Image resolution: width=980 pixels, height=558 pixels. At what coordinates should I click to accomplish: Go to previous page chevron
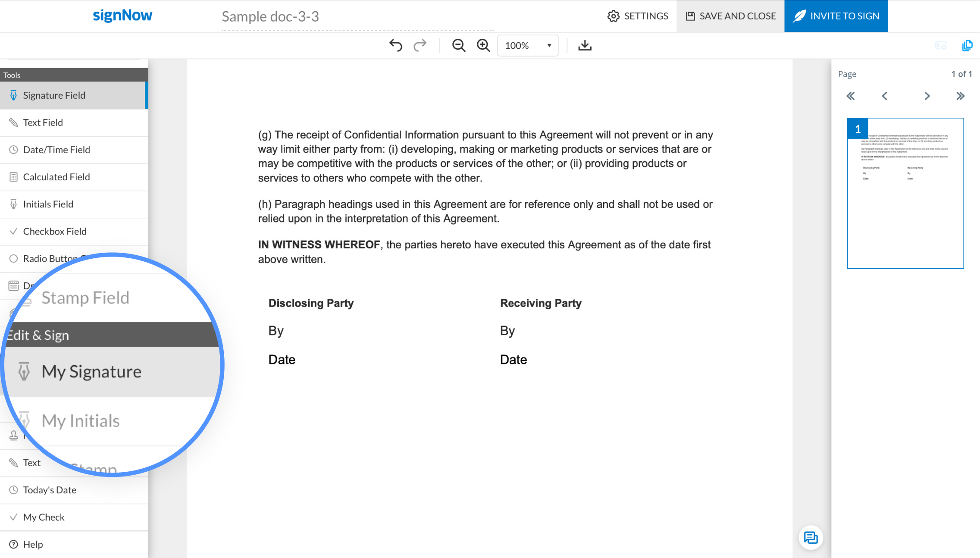pos(884,96)
